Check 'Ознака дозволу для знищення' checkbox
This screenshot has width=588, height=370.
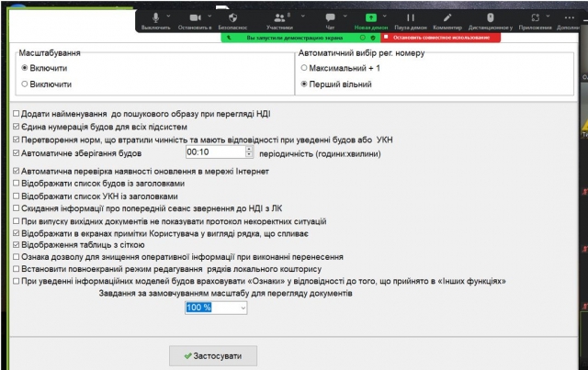click(17, 257)
